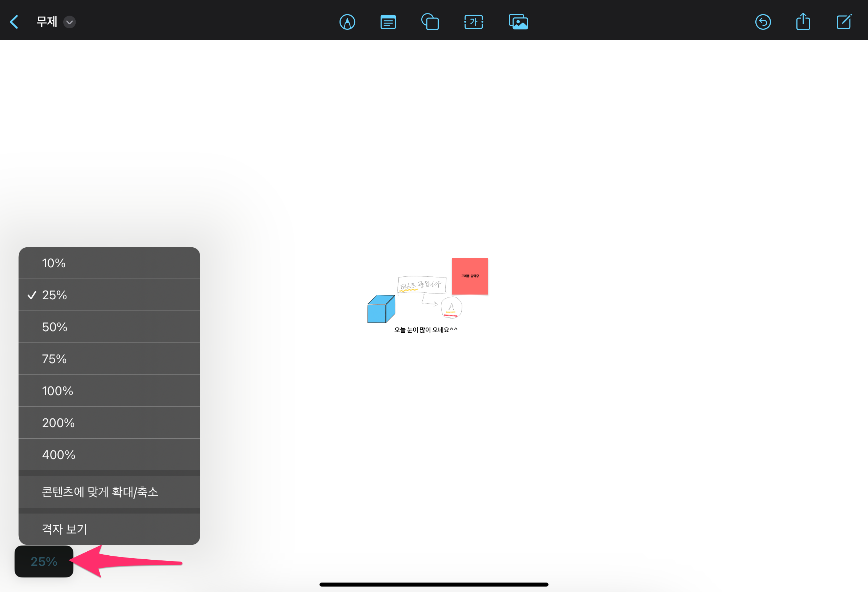The width and height of the screenshot is (868, 592).
Task: Create a new board icon
Action: click(x=844, y=22)
